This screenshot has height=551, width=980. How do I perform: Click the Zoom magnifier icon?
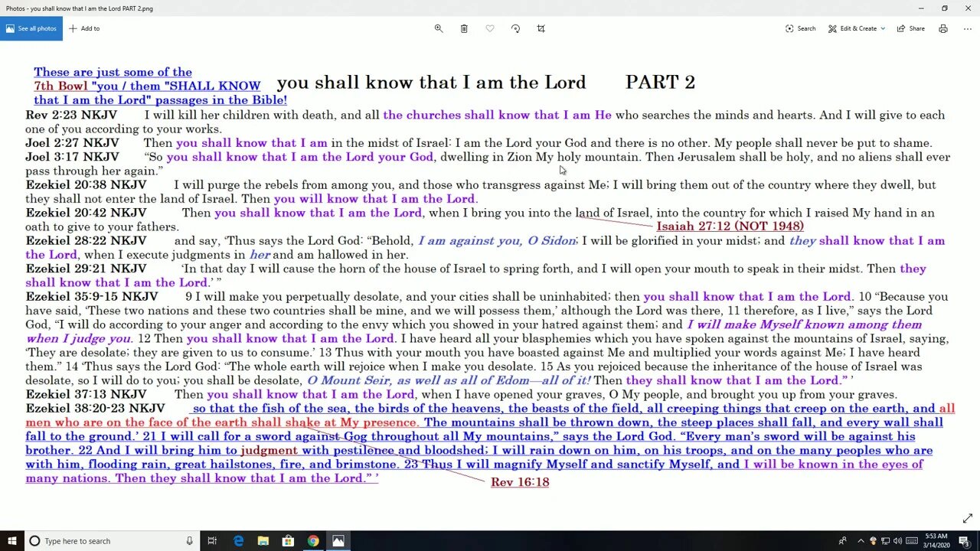click(x=439, y=28)
